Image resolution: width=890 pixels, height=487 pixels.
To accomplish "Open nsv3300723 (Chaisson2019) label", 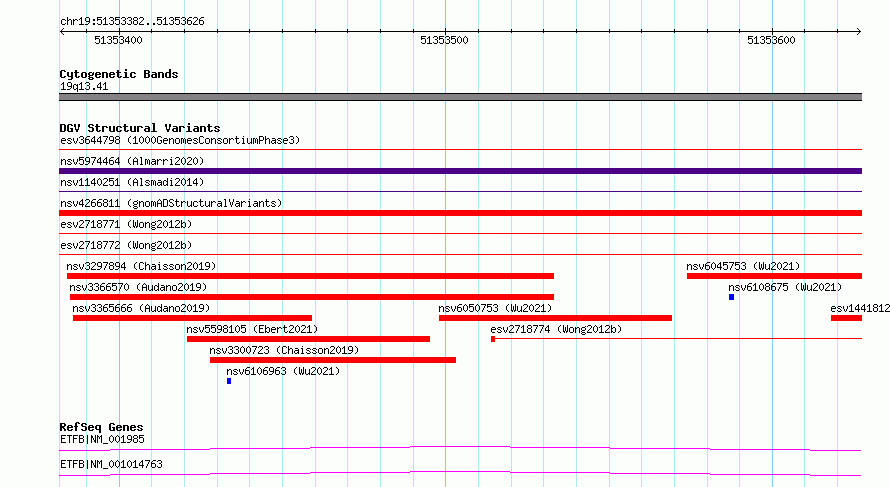I will tap(284, 350).
